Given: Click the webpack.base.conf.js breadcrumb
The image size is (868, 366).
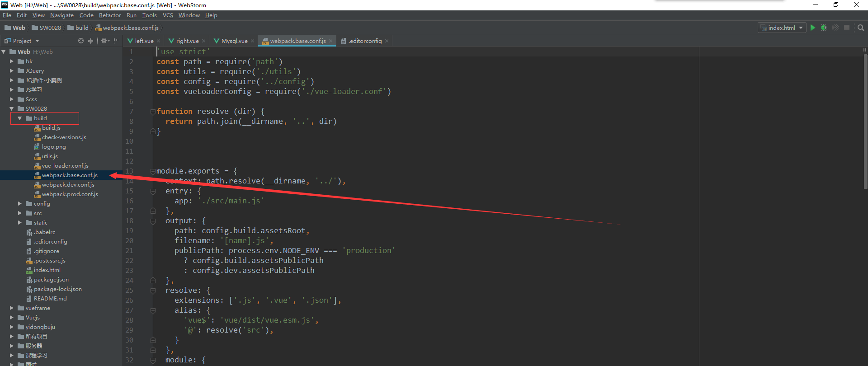Looking at the screenshot, I should 127,28.
